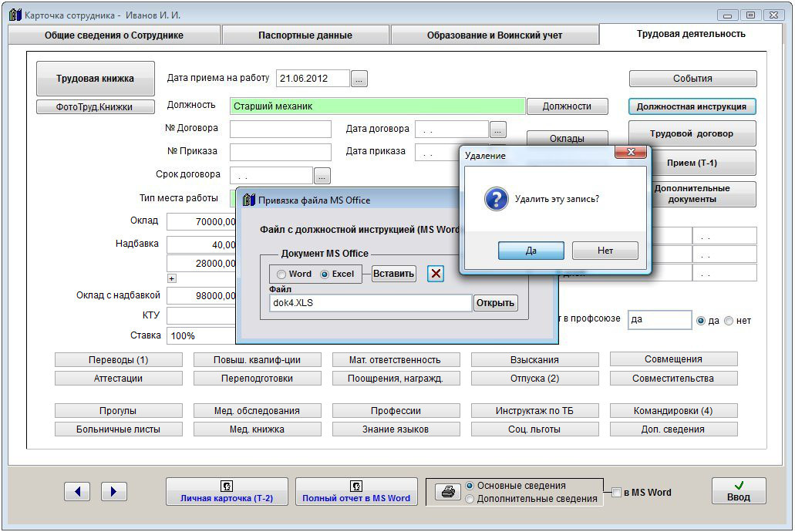Select the Word radio button
Viewport: 795px width, 532px height.
pyautogui.click(x=281, y=274)
